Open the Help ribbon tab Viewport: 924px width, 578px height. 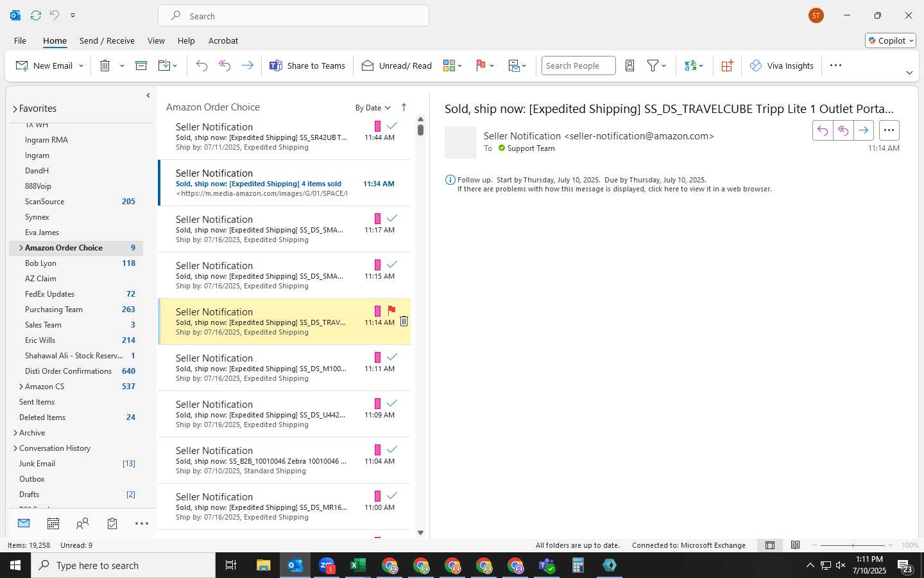(x=186, y=40)
